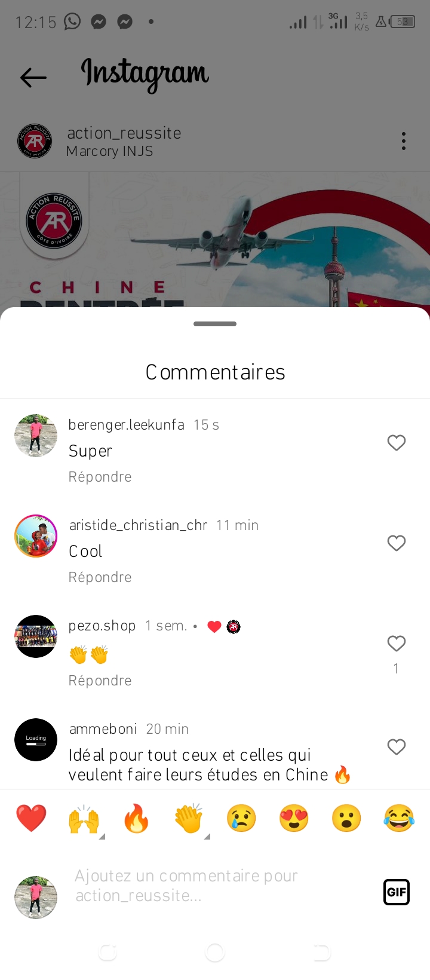
Task: Insert the fire emoji reaction
Action: (136, 818)
